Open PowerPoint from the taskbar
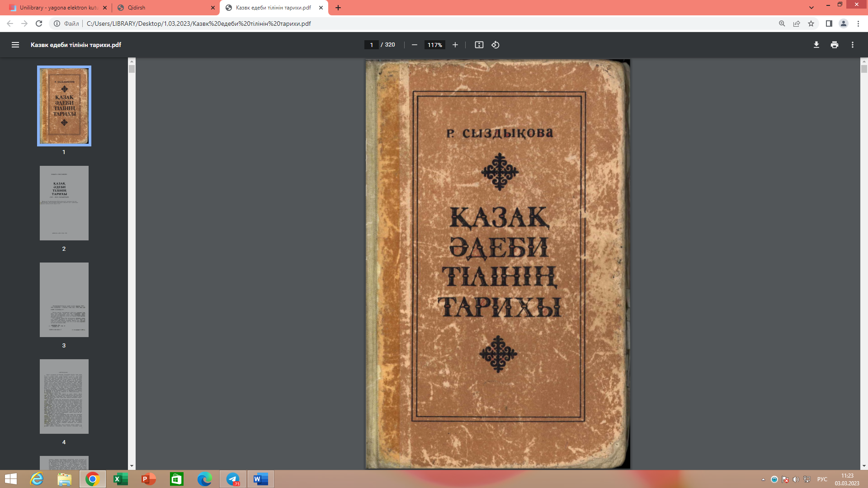868x488 pixels. (149, 479)
